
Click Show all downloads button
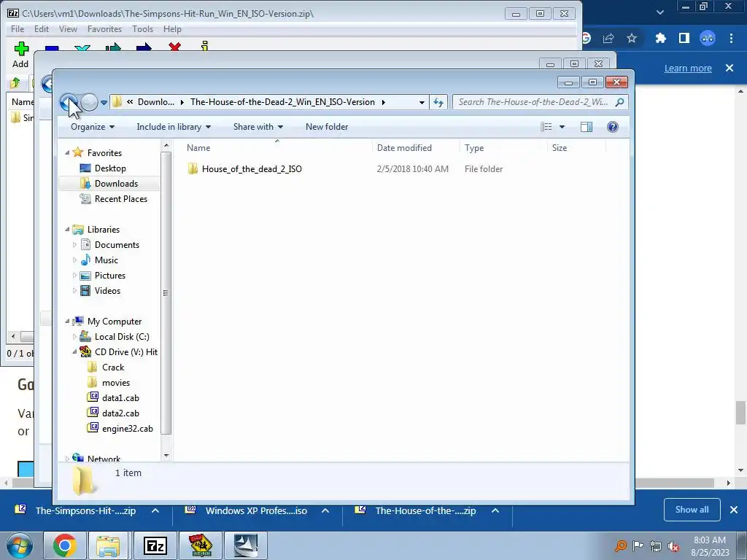coord(692,510)
